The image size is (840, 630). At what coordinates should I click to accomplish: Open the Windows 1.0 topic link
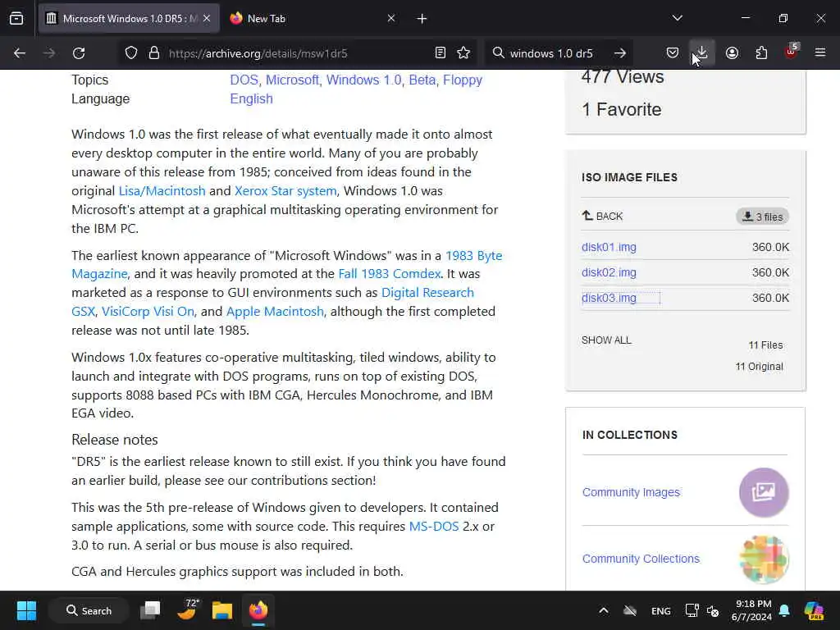coord(363,80)
